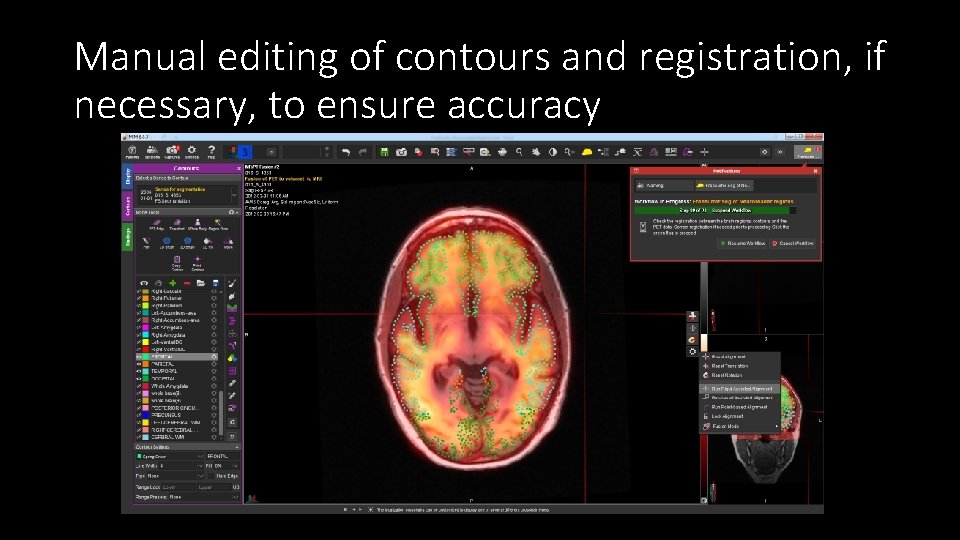The image size is (960, 540).
Task: Click the green FRONTAL color swatch
Action: point(146,356)
